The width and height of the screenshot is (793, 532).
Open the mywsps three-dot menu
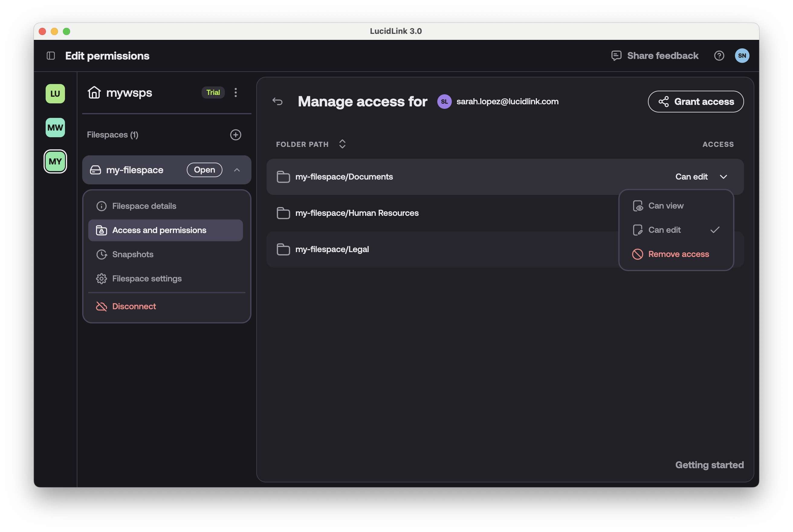pyautogui.click(x=236, y=92)
